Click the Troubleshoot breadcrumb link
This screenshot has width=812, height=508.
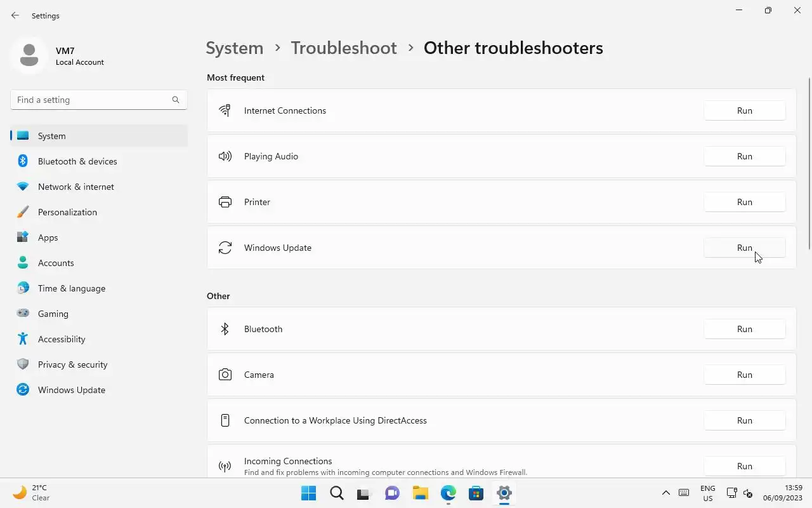click(344, 48)
